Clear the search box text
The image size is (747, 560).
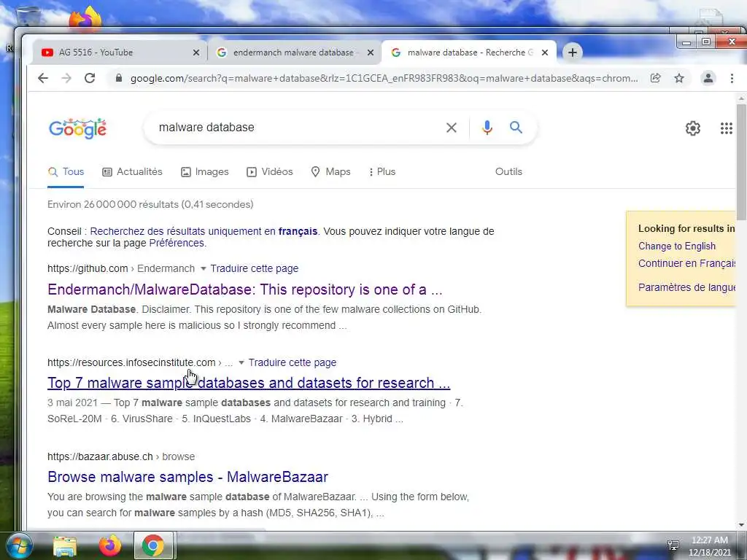pos(451,128)
